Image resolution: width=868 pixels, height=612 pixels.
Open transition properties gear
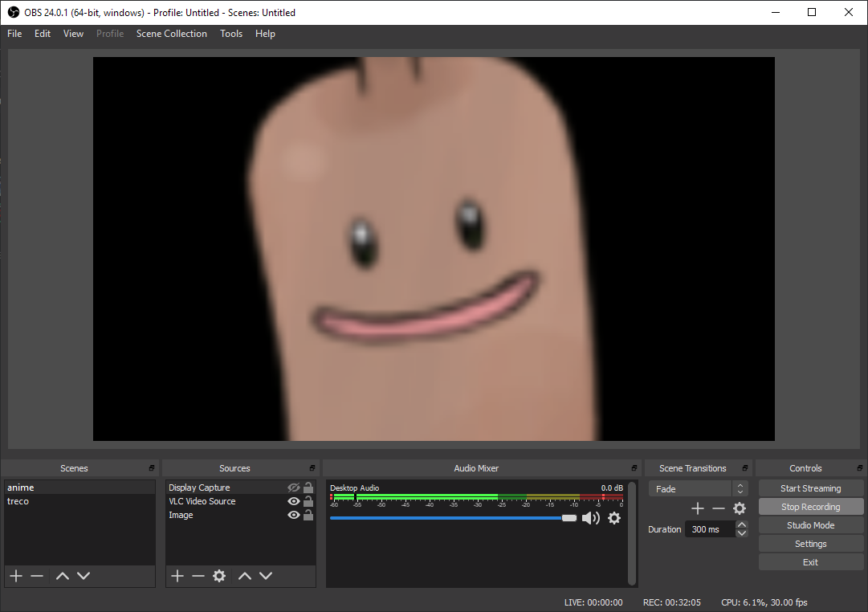tap(740, 508)
